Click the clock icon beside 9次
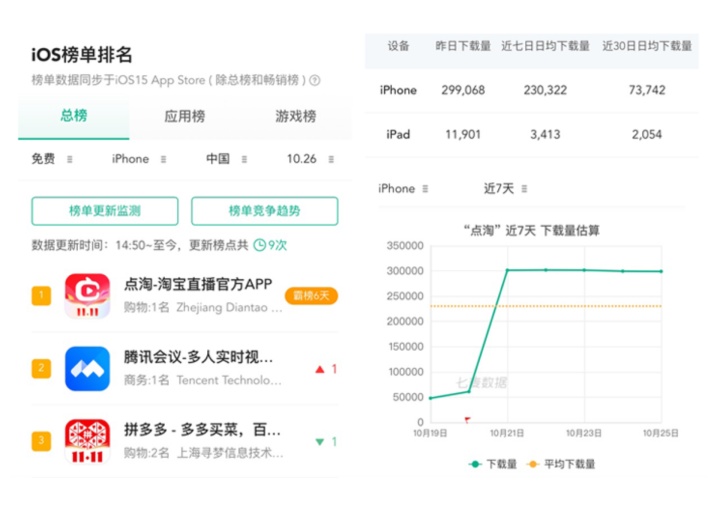 click(x=259, y=245)
